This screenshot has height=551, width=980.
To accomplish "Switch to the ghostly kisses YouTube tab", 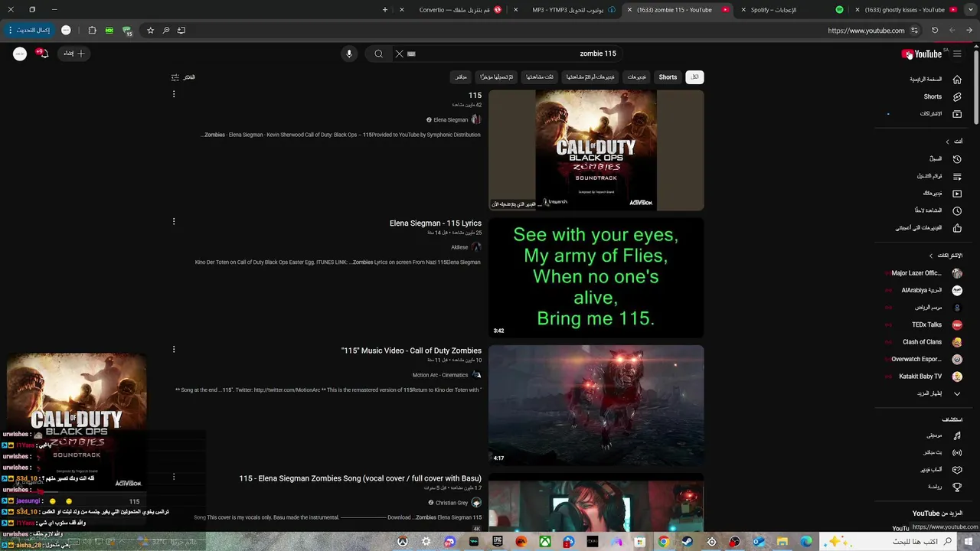I will [x=904, y=10].
